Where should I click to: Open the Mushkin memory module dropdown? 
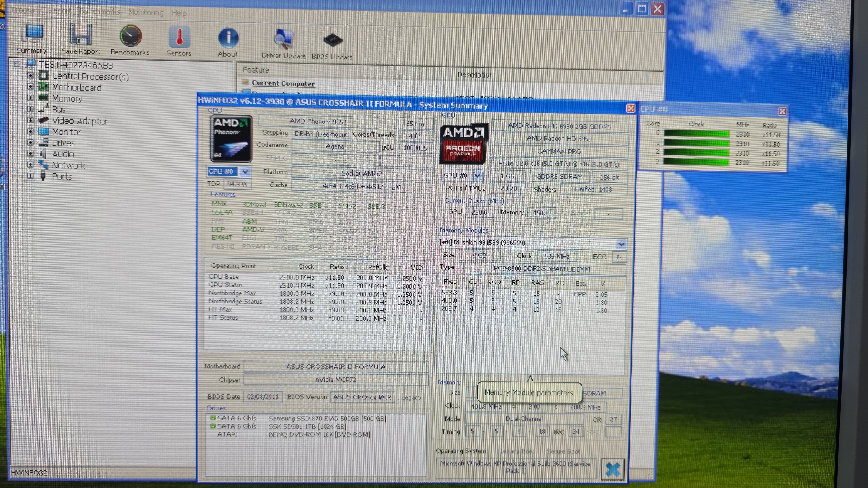point(621,244)
